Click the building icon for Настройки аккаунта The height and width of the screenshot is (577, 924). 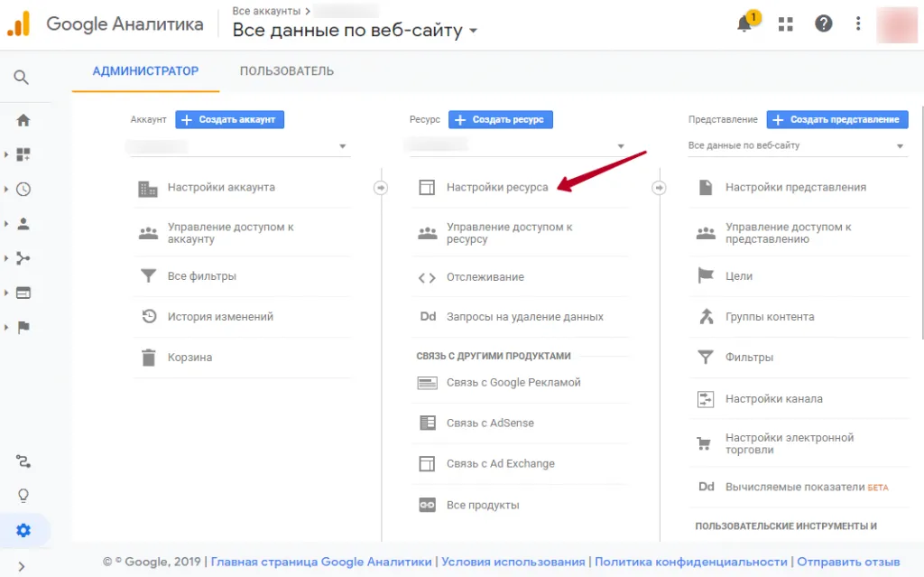click(x=148, y=188)
